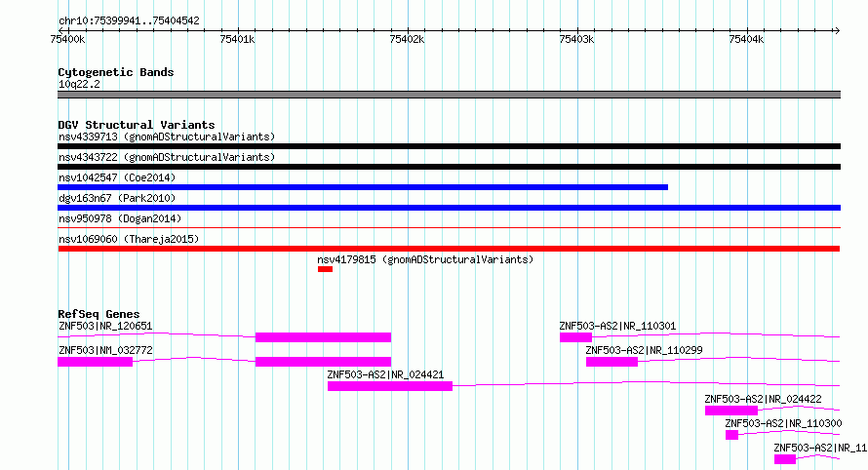Click the ZNF503-AS2|NR_110300 transcript label

point(783,423)
